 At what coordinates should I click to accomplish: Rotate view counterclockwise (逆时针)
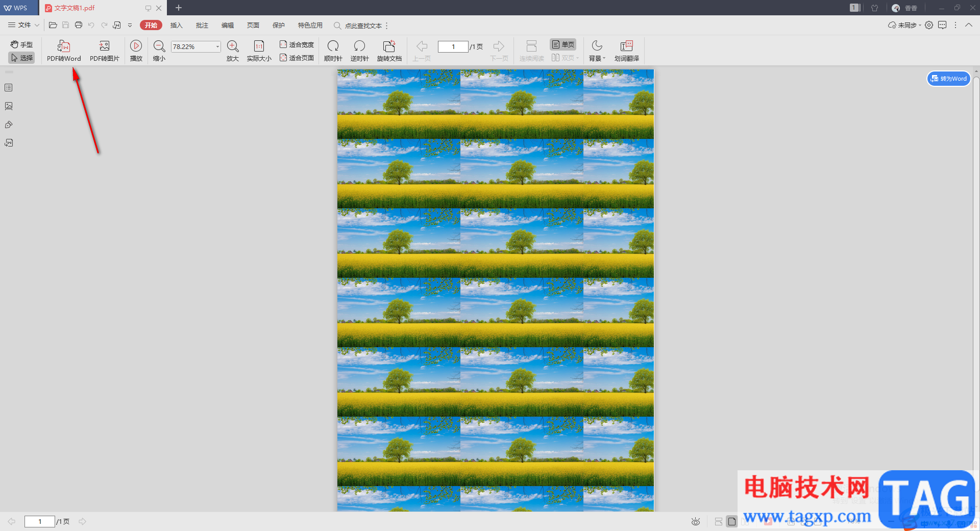[359, 51]
